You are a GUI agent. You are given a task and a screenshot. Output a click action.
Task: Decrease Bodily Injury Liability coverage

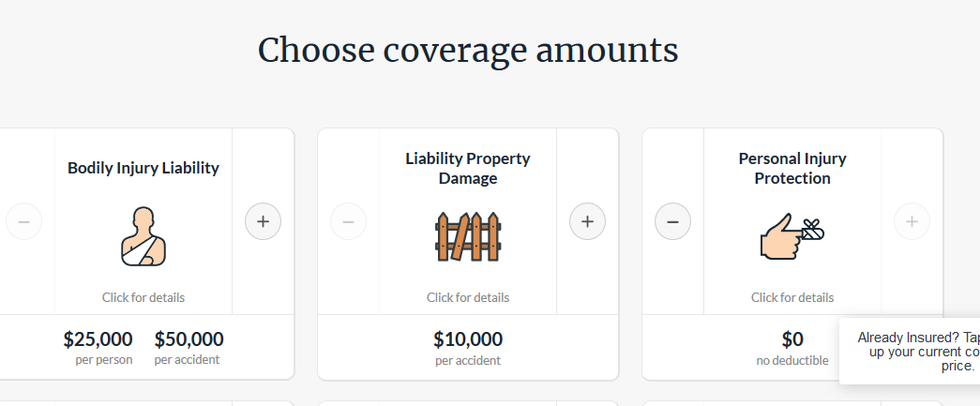click(24, 222)
